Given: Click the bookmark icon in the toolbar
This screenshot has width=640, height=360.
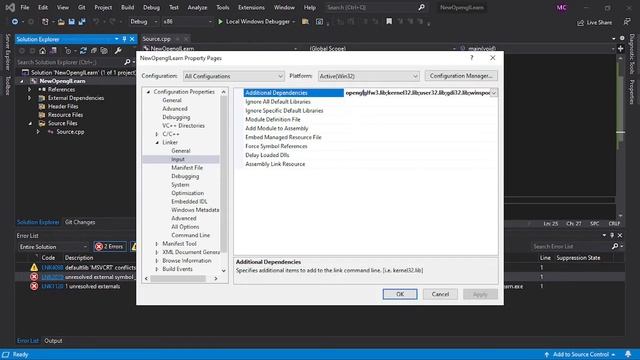Looking at the screenshot, I should coord(389,22).
